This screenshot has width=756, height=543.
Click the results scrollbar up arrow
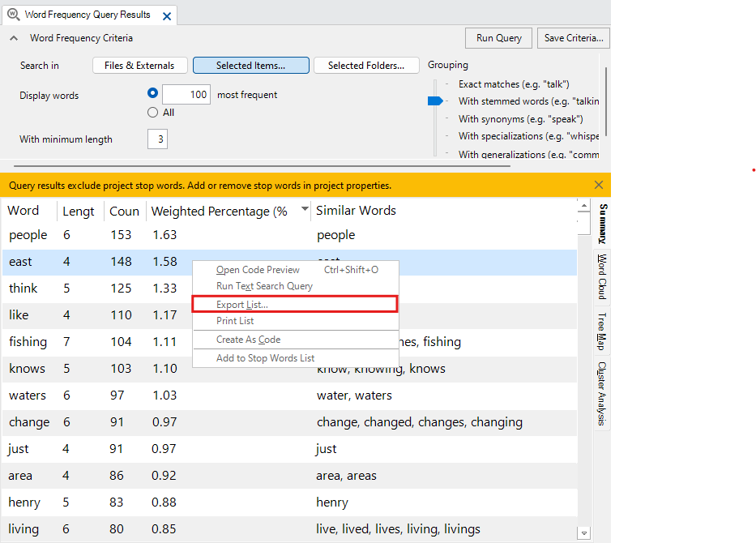tap(584, 206)
